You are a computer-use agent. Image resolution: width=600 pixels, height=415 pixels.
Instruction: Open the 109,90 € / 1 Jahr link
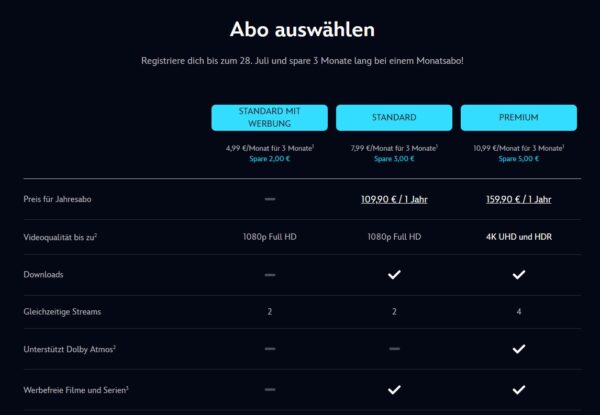coord(394,199)
